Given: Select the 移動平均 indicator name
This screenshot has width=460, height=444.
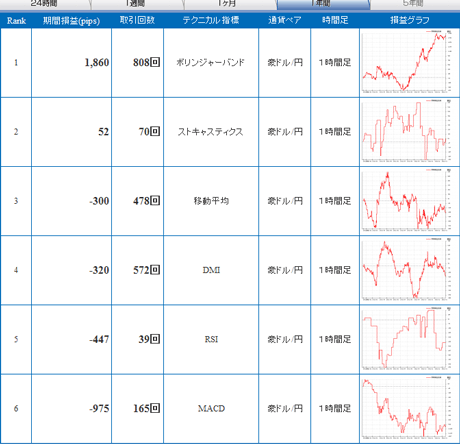Looking at the screenshot, I should (x=211, y=201).
